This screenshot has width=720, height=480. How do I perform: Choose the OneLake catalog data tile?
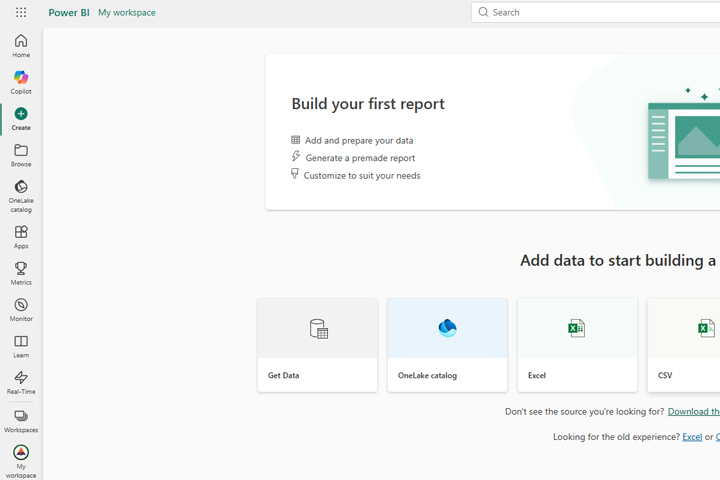[447, 345]
